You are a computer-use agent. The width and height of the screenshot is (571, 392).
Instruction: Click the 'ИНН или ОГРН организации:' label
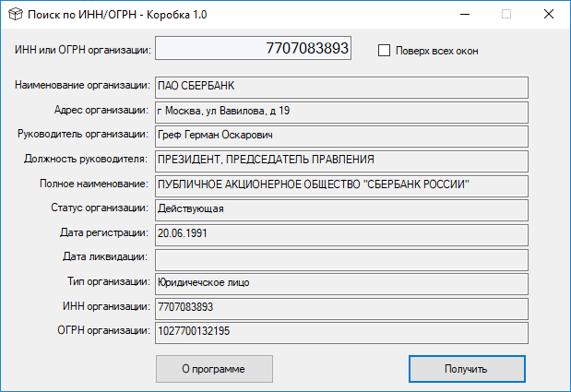click(x=83, y=50)
